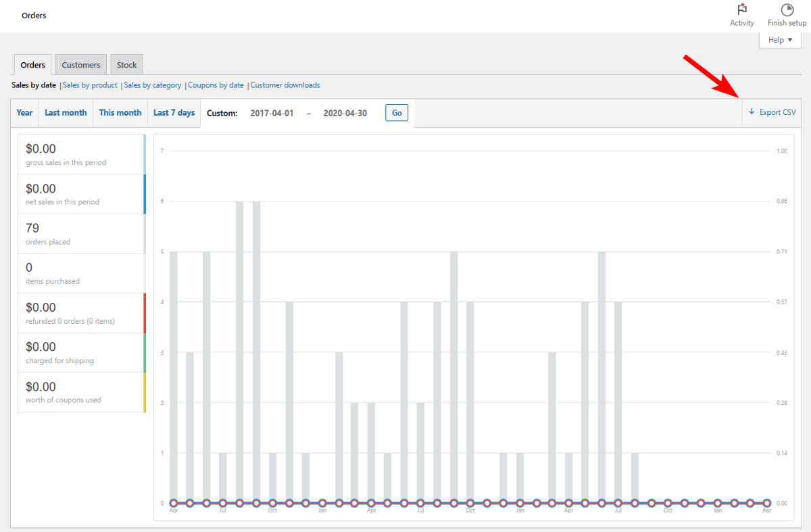Image resolution: width=811 pixels, height=532 pixels.
Task: Click the Go button
Action: [397, 113]
